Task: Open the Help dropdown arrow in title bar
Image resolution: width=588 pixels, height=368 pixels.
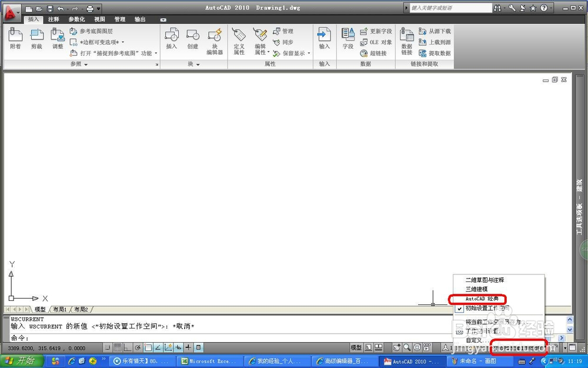Action: (x=552, y=8)
